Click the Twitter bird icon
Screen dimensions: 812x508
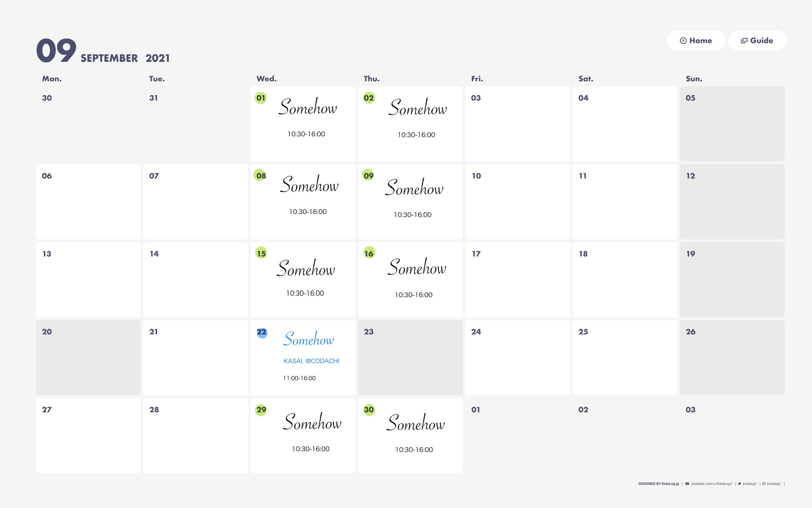tap(740, 484)
